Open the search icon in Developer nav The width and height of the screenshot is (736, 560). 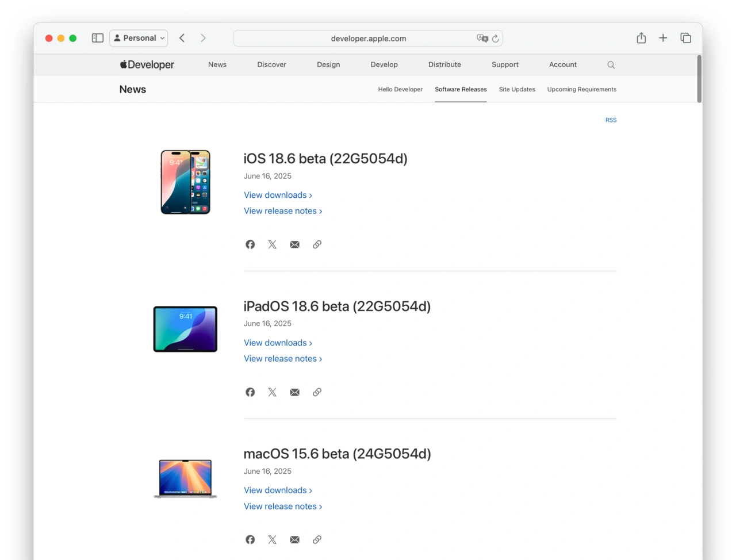pos(611,65)
